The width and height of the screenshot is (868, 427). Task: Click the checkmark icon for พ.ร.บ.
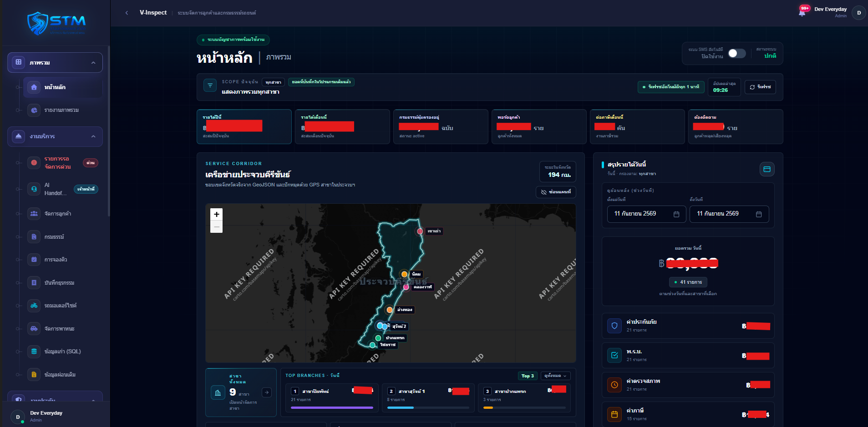click(x=614, y=355)
